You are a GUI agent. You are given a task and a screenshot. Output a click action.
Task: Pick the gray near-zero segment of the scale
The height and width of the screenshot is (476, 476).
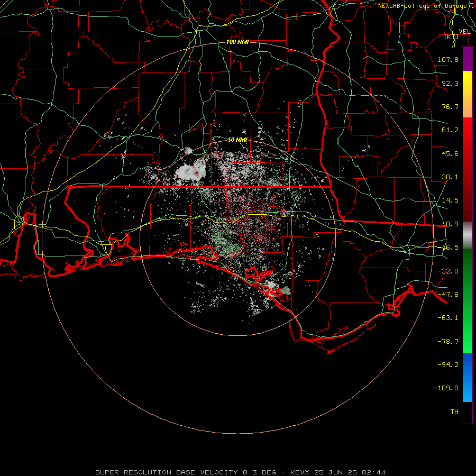(x=467, y=235)
